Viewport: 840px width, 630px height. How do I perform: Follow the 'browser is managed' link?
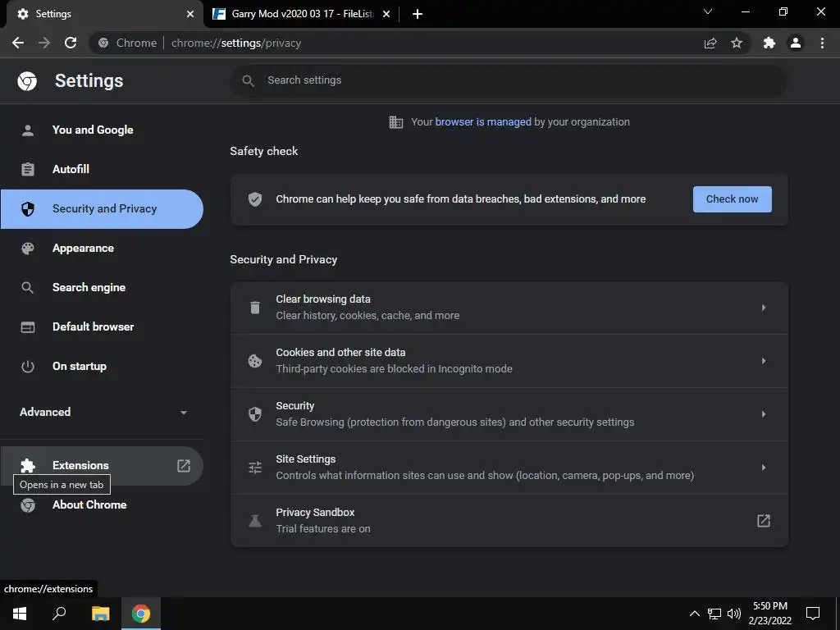[x=483, y=122]
